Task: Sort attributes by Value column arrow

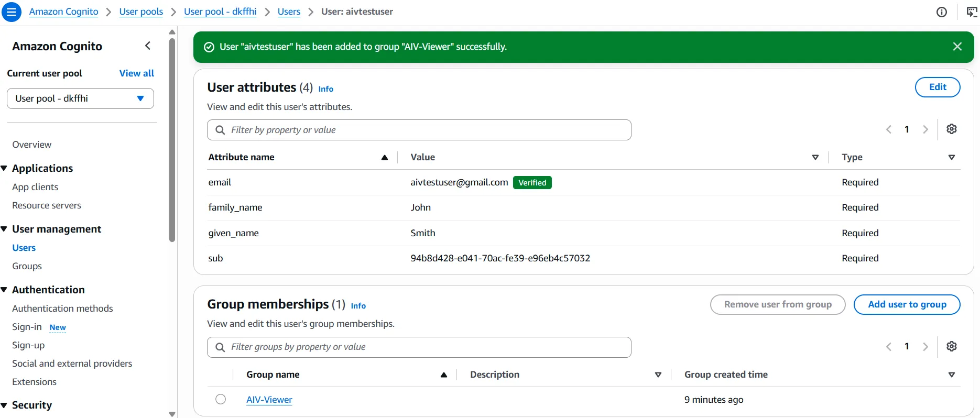Action: 815,157
